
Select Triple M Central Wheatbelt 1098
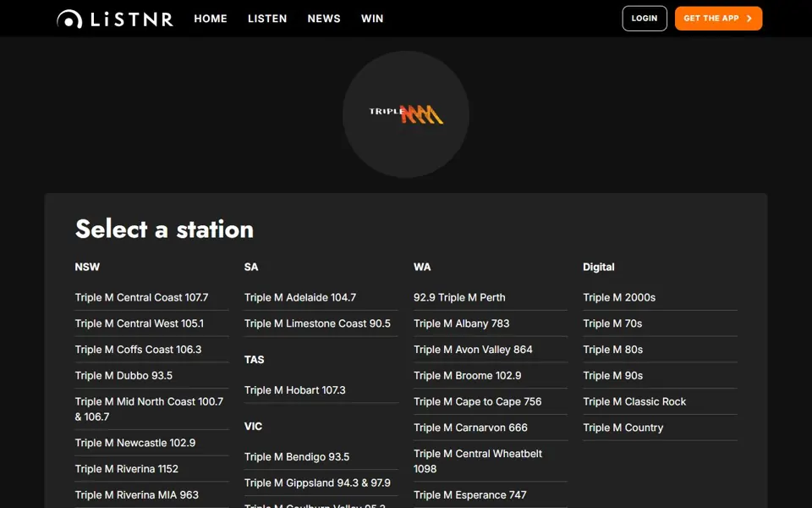click(x=477, y=461)
